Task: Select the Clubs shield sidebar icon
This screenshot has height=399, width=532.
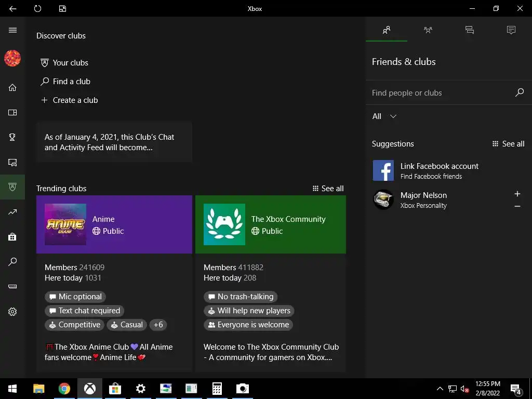Action: coord(12,187)
